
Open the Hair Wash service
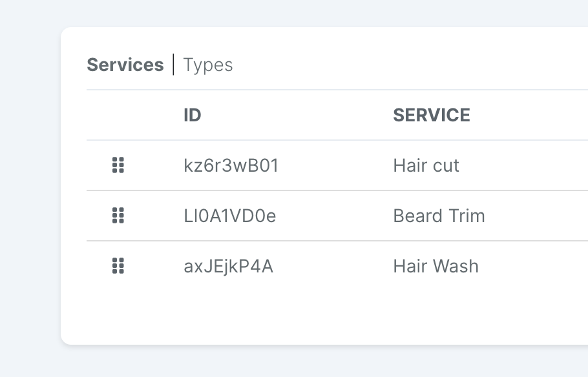(x=436, y=266)
